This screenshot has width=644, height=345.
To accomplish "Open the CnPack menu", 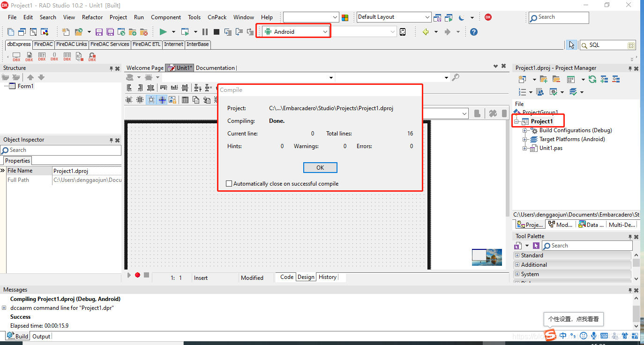I will tap(217, 17).
